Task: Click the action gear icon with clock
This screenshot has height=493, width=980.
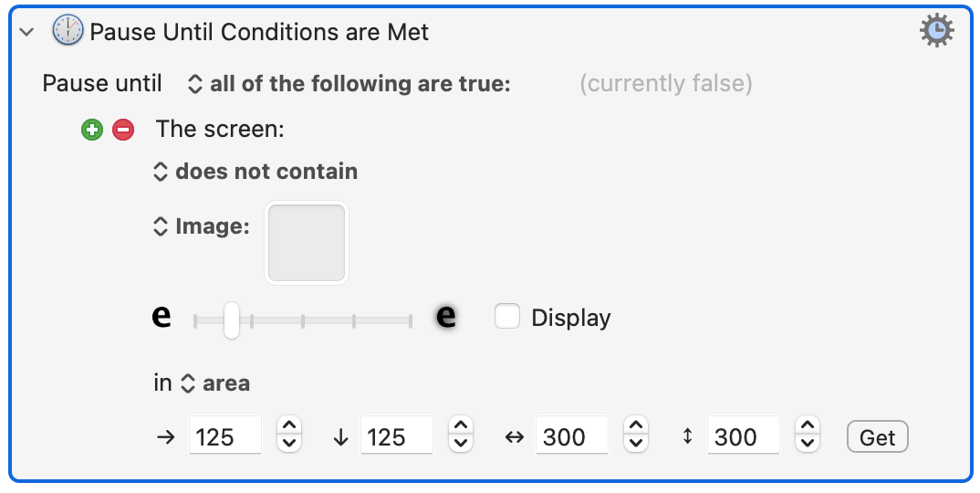Action: [x=936, y=30]
